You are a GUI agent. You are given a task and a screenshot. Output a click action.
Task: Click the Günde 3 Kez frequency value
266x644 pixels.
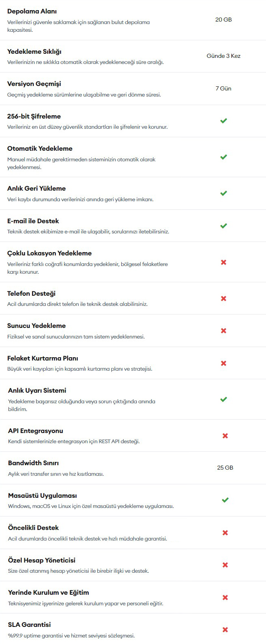tap(223, 56)
